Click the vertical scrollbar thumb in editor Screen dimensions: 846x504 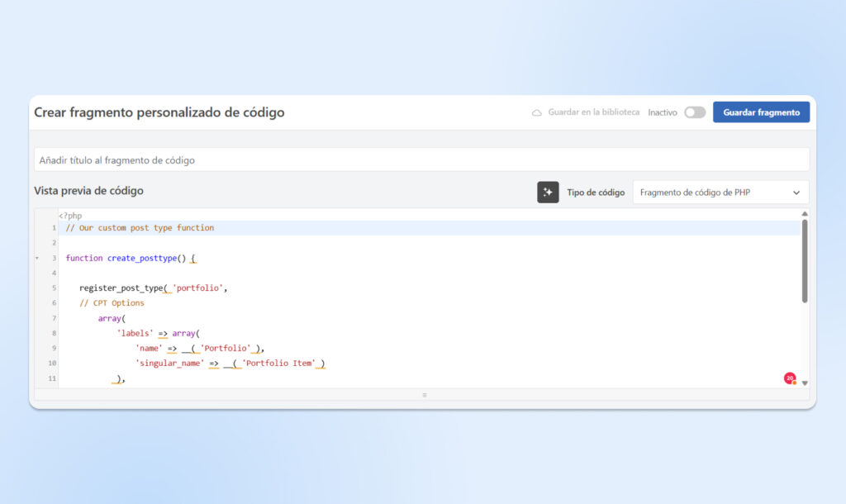pos(805,260)
